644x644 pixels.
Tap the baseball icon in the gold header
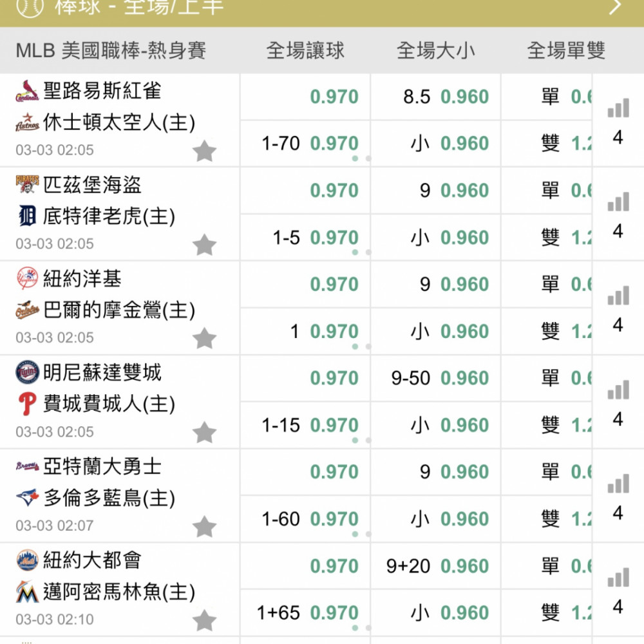(30, 6)
